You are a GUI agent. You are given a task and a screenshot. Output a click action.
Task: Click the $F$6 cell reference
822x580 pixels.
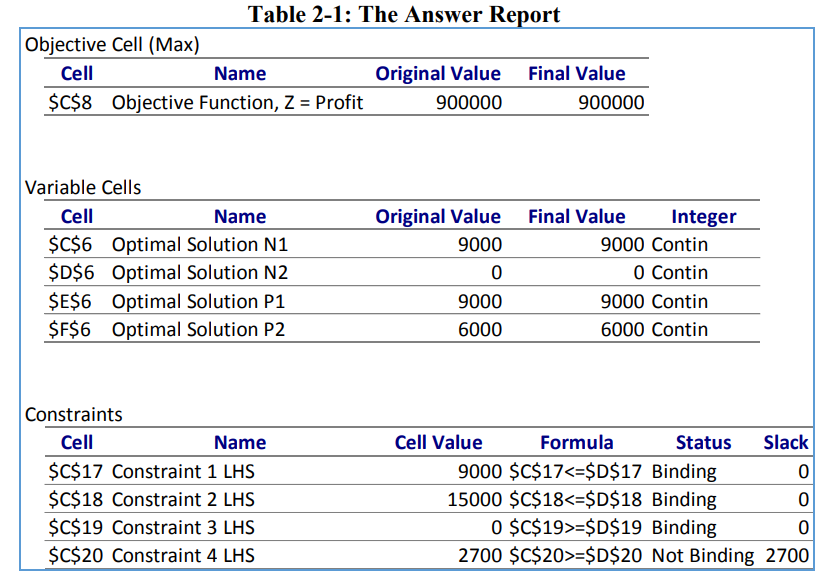[x=70, y=329]
